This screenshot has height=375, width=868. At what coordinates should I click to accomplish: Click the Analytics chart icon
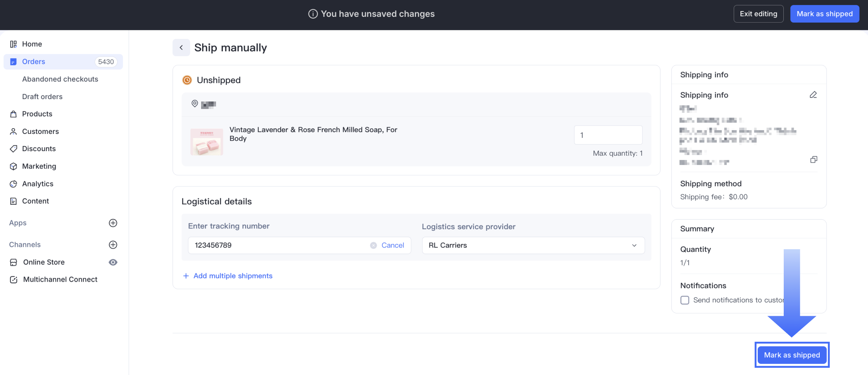pos(13,184)
